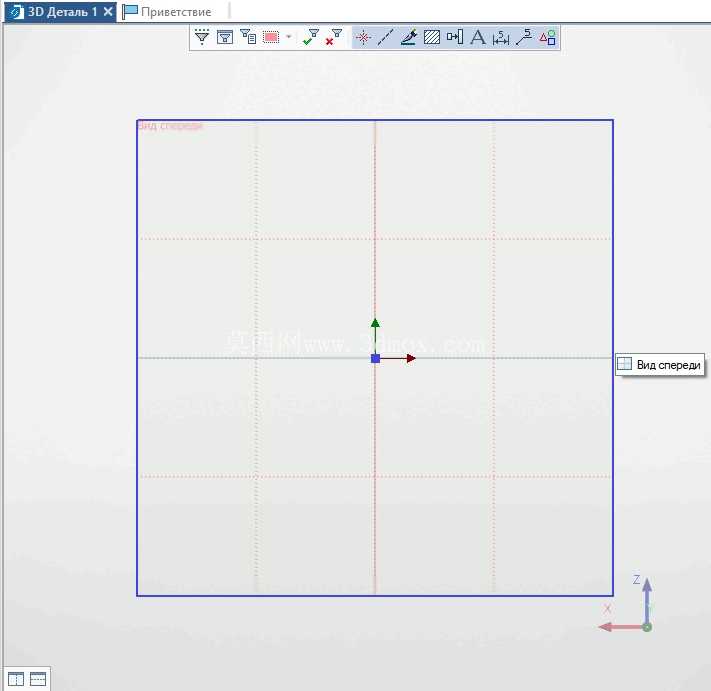
Task: Close the 3D Деталь 1 tab
Action: [x=108, y=12]
